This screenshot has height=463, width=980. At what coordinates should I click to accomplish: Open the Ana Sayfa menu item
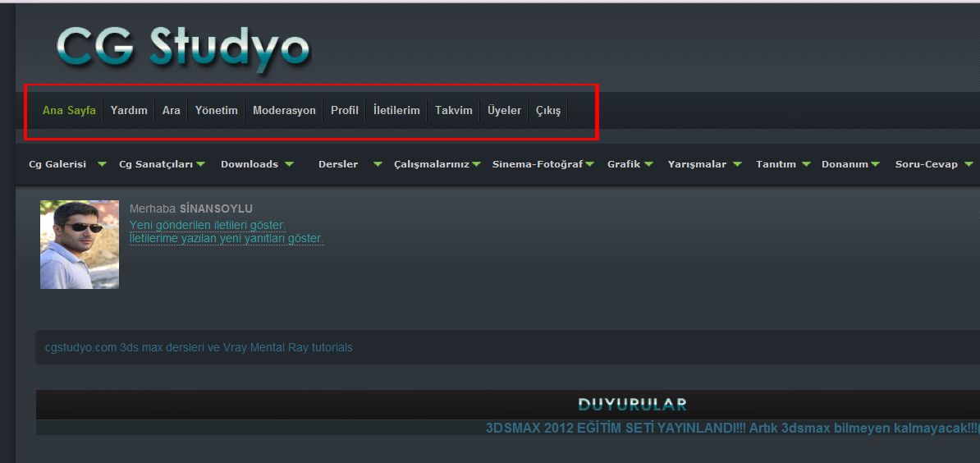click(x=69, y=111)
